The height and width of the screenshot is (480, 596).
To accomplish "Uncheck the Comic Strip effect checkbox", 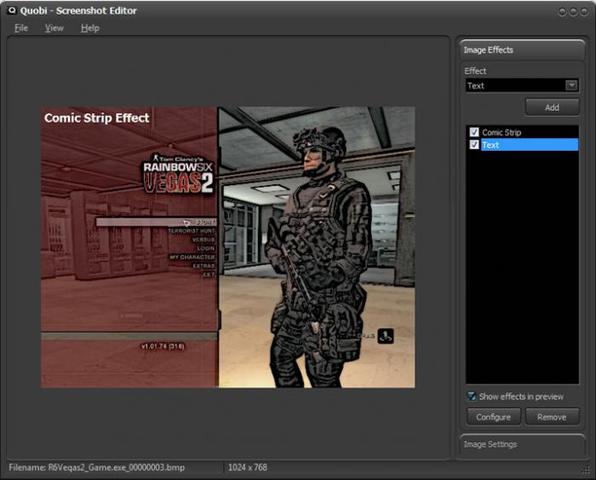I will click(x=474, y=132).
